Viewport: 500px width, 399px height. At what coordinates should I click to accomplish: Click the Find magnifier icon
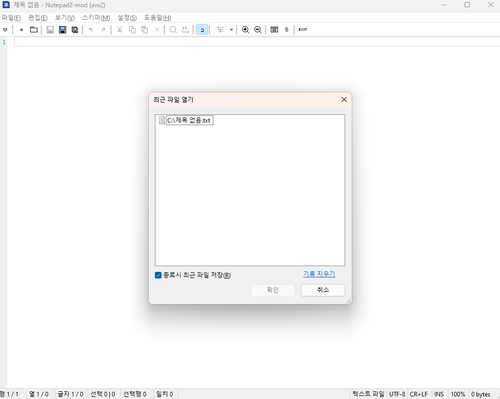173,30
